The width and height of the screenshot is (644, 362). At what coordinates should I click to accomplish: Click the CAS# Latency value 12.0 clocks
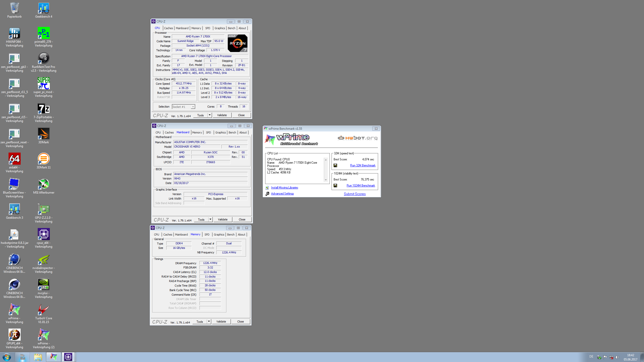click(x=210, y=272)
